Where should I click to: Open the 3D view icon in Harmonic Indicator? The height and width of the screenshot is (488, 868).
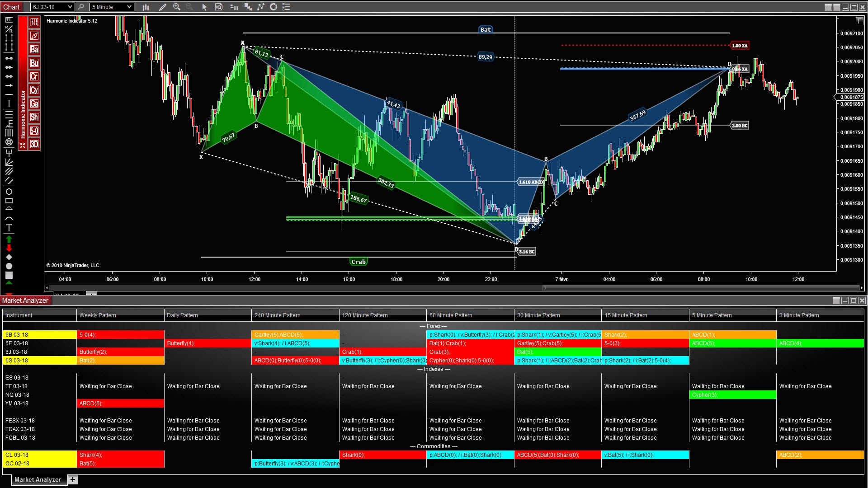[x=34, y=144]
